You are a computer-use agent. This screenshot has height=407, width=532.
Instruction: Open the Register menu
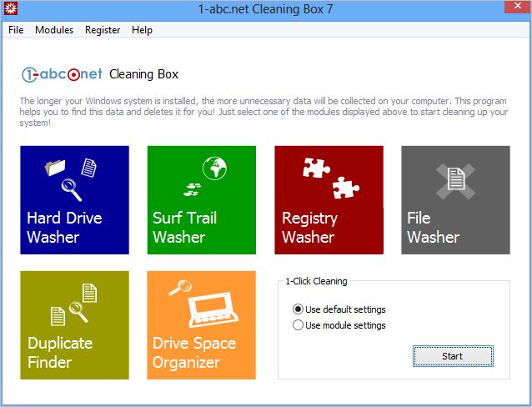click(x=103, y=30)
